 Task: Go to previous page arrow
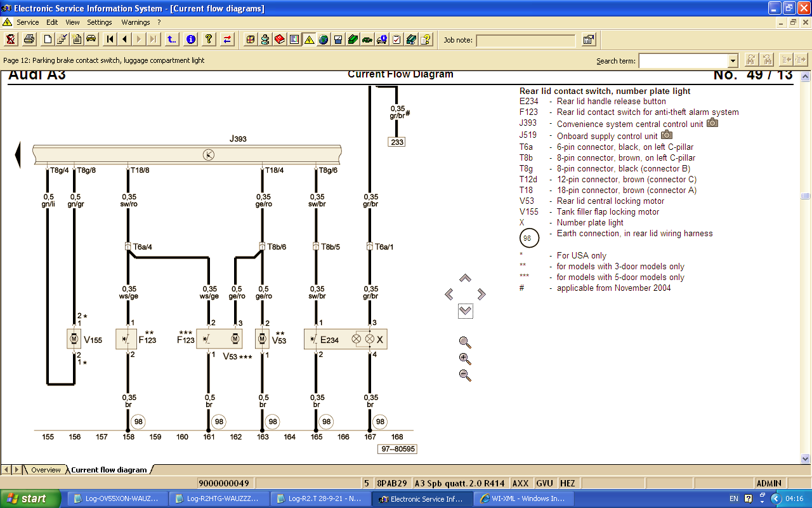tap(124, 39)
